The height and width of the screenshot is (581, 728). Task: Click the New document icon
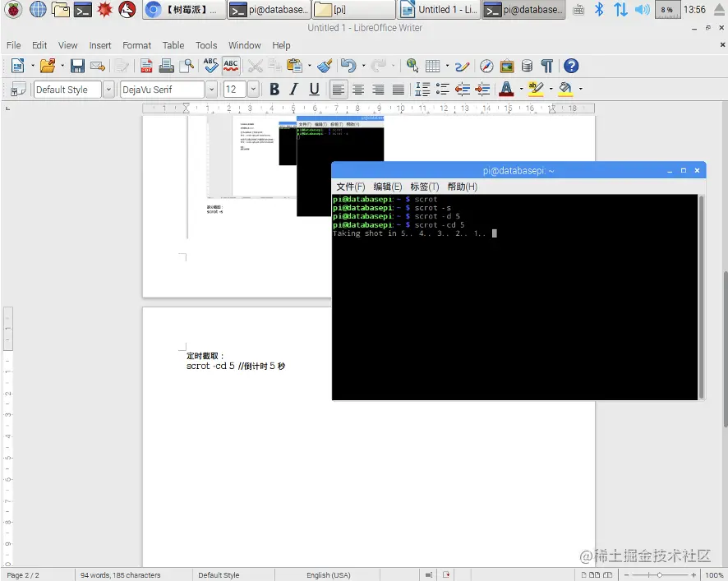pyautogui.click(x=17, y=66)
